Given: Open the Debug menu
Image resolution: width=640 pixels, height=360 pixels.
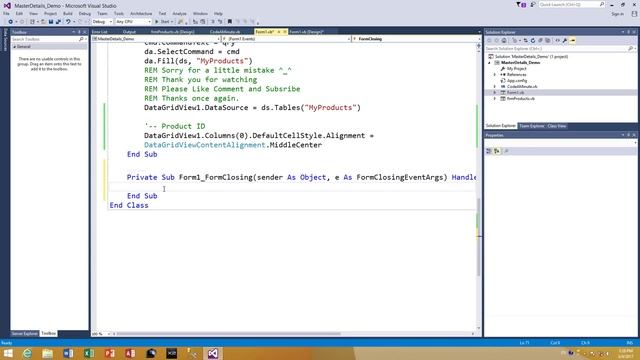Looking at the screenshot, I should click(84, 13).
